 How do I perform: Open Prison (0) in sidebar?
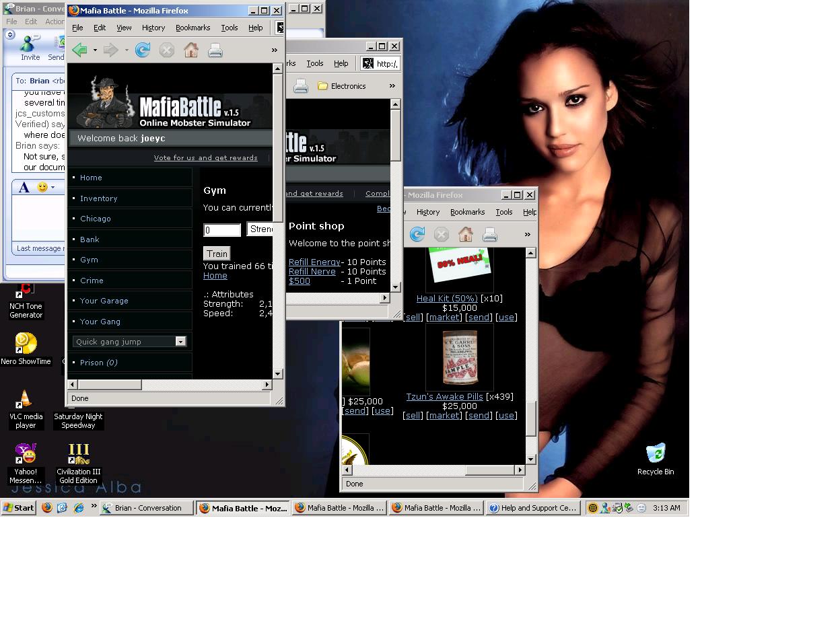coord(99,363)
